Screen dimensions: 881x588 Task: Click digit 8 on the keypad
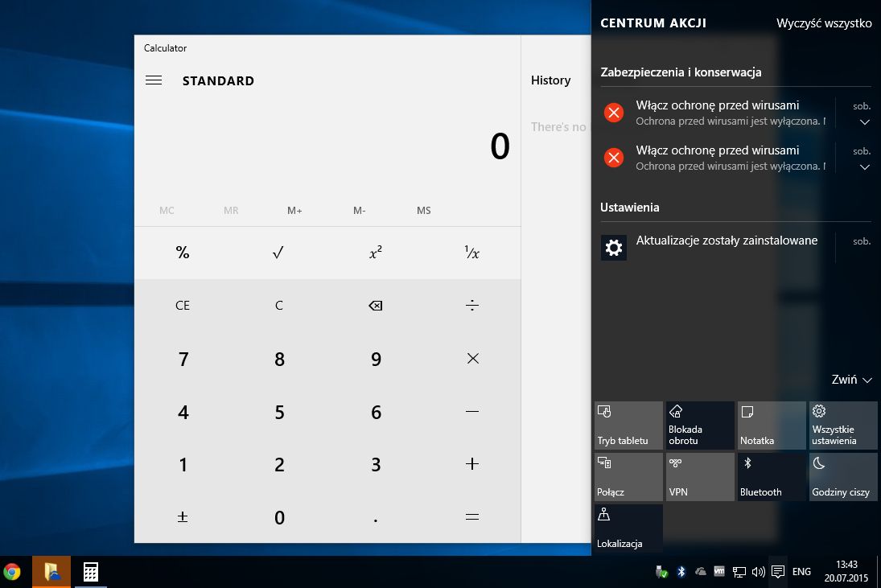pyautogui.click(x=278, y=358)
